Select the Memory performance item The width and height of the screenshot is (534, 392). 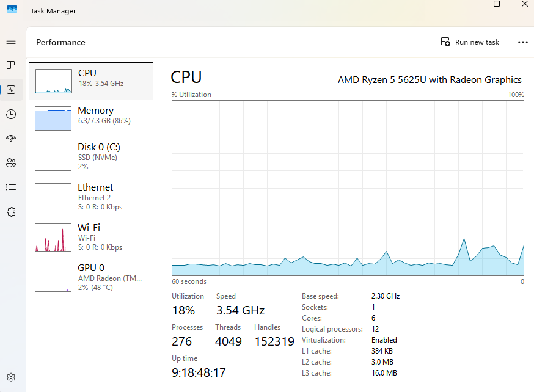pyautogui.click(x=92, y=118)
